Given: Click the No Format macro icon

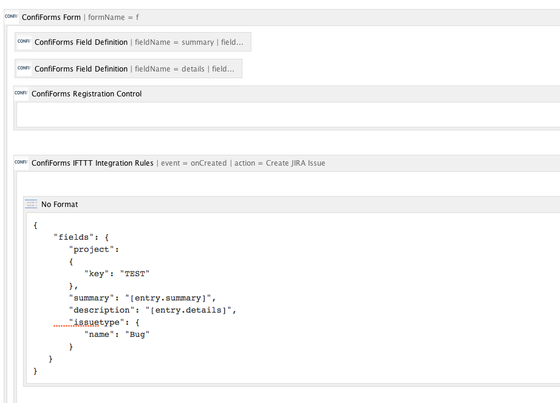Looking at the screenshot, I should click(31, 204).
